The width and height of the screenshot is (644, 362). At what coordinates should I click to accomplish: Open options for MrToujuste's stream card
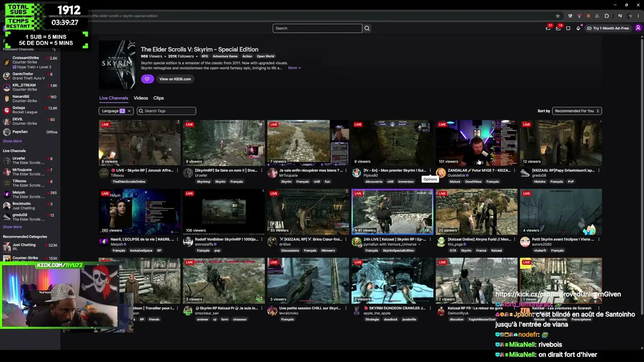(346, 170)
